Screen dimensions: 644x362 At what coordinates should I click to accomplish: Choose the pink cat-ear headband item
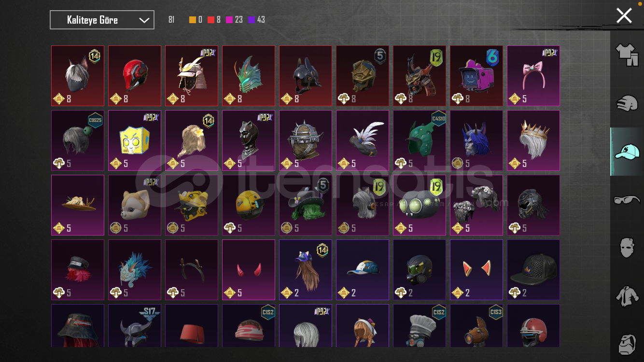point(533,76)
